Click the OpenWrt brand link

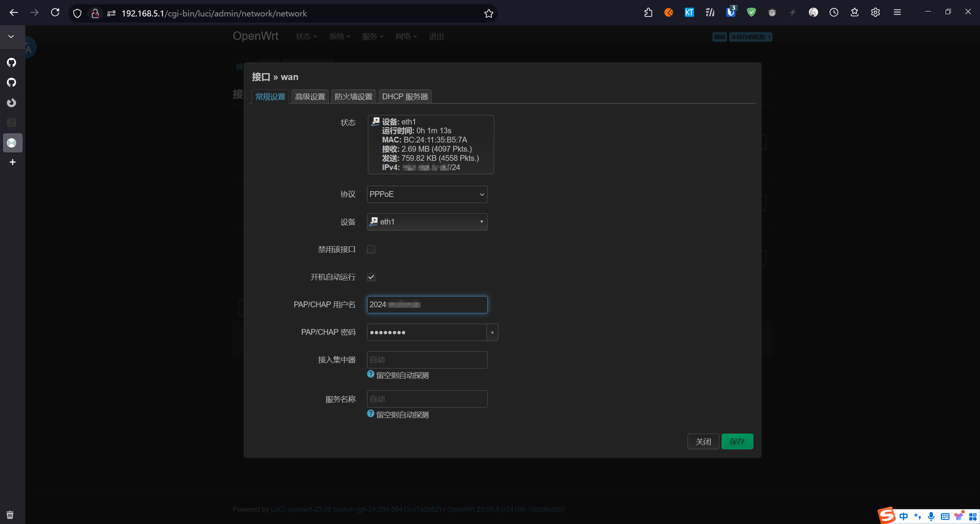coord(256,36)
